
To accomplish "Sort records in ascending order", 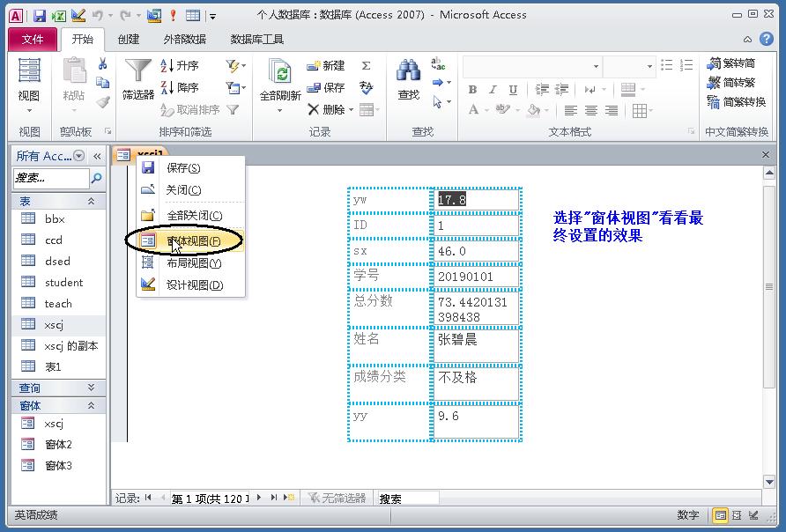I will (180, 66).
